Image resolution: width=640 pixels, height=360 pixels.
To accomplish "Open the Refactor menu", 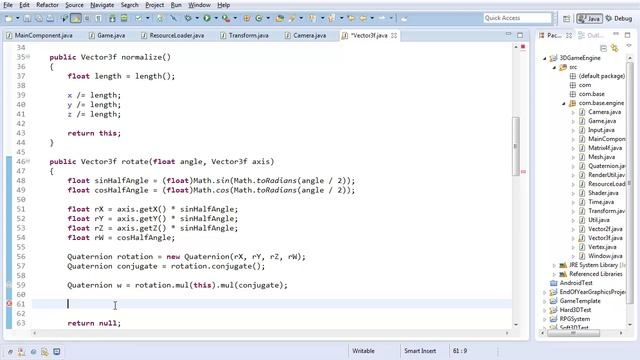I will pos(47,5).
